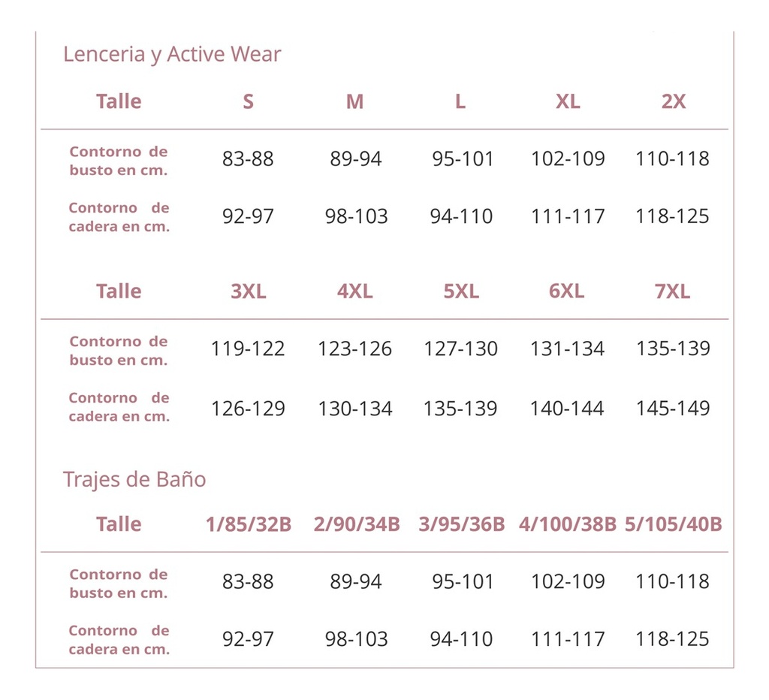
Task: Click the "Trajes de Baño" section heading
Action: tap(134, 479)
